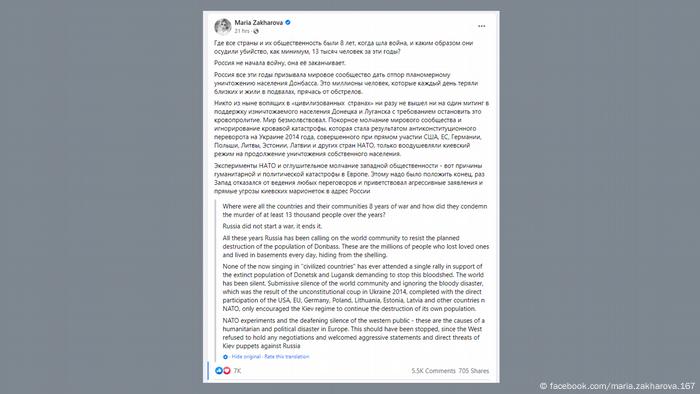The height and width of the screenshot is (394, 700).
Task: Open translation settings gear icon
Action: pyautogui.click(x=225, y=357)
